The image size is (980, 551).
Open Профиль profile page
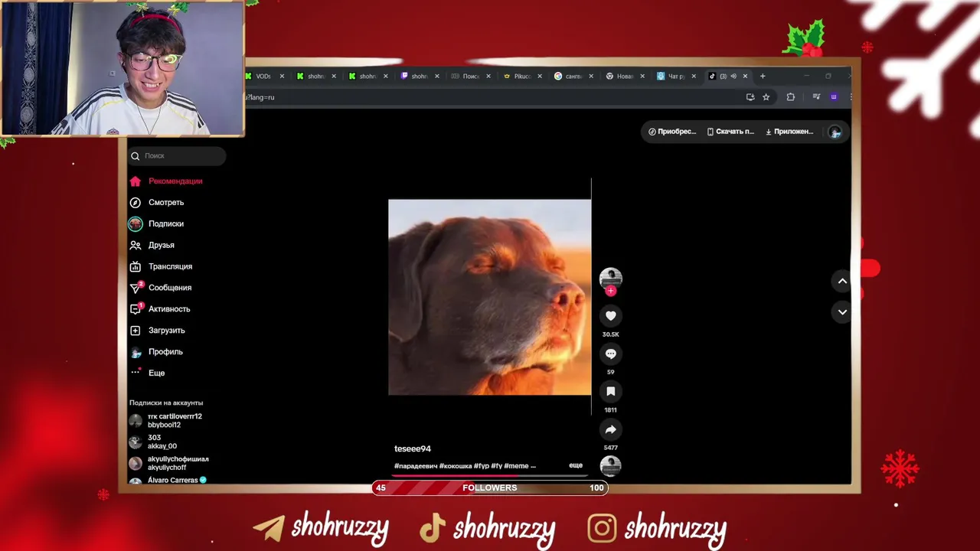click(x=156, y=352)
